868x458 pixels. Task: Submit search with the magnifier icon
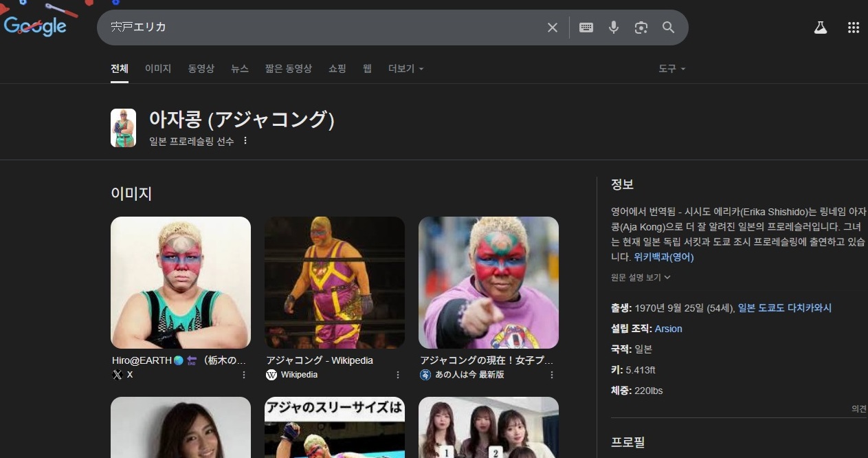tap(669, 28)
